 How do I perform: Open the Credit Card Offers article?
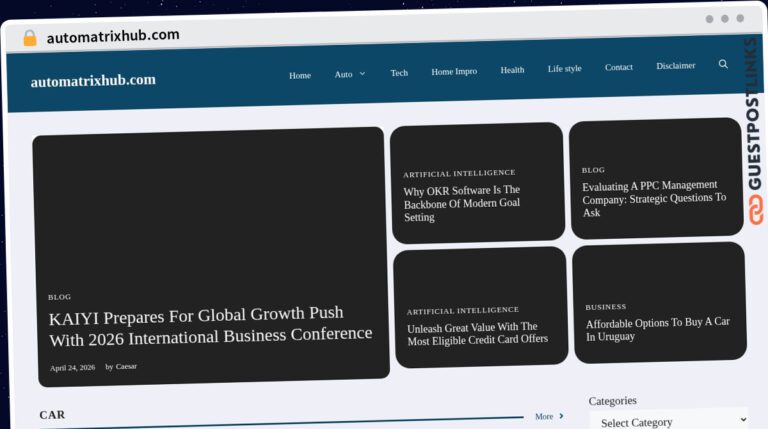[x=478, y=334]
